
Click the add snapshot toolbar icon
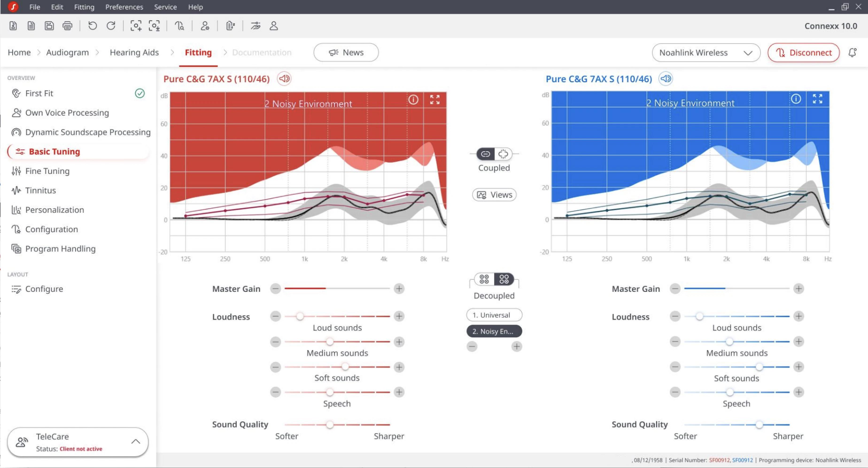pyautogui.click(x=136, y=26)
